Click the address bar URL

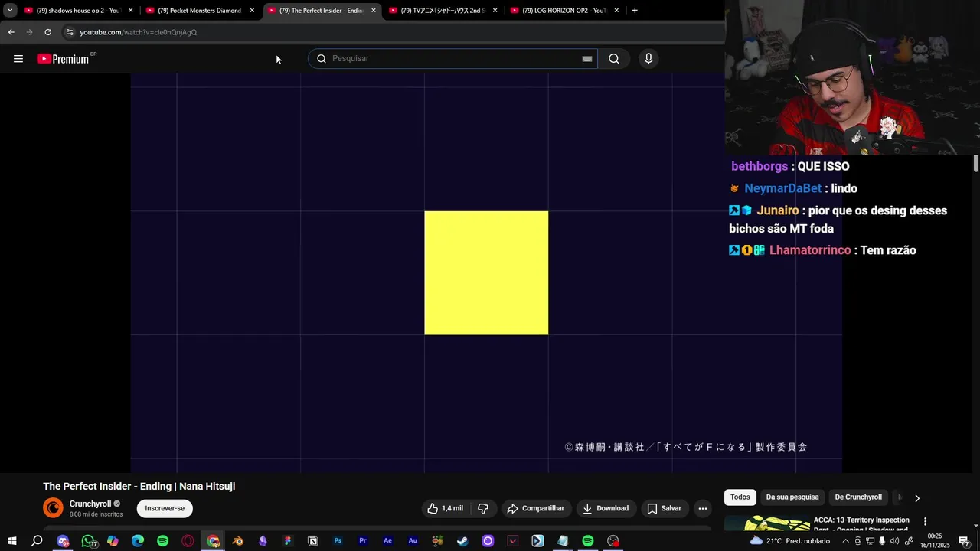(x=139, y=32)
